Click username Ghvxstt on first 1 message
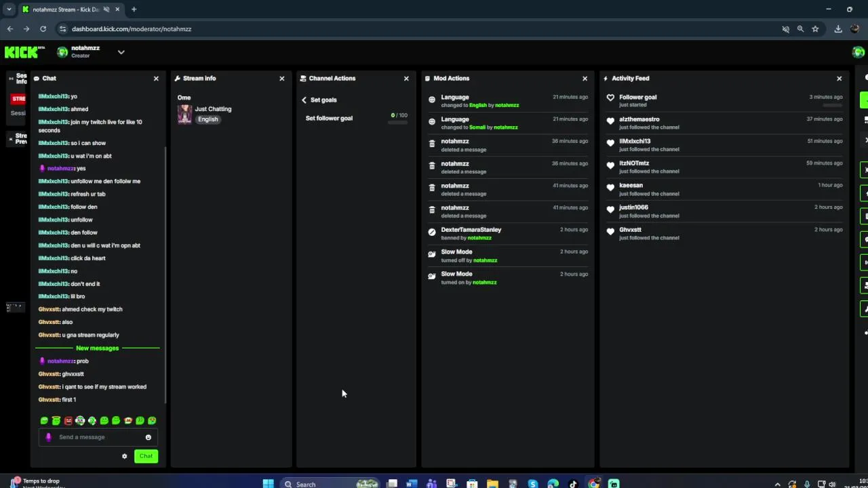Image resolution: width=868 pixels, height=488 pixels. coord(49,400)
